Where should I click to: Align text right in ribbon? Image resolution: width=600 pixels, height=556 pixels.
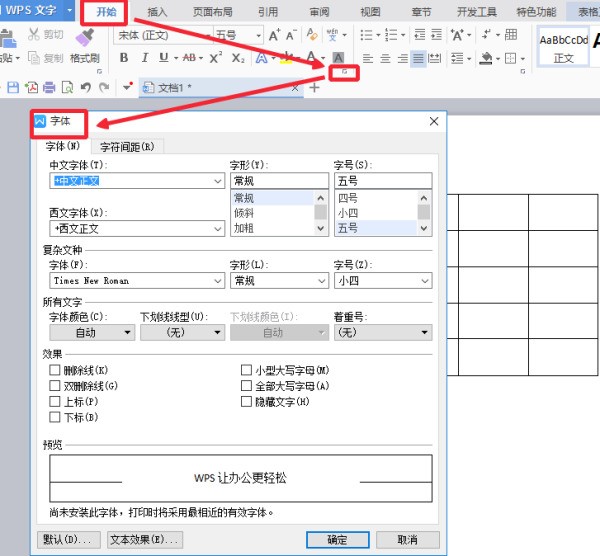point(403,59)
